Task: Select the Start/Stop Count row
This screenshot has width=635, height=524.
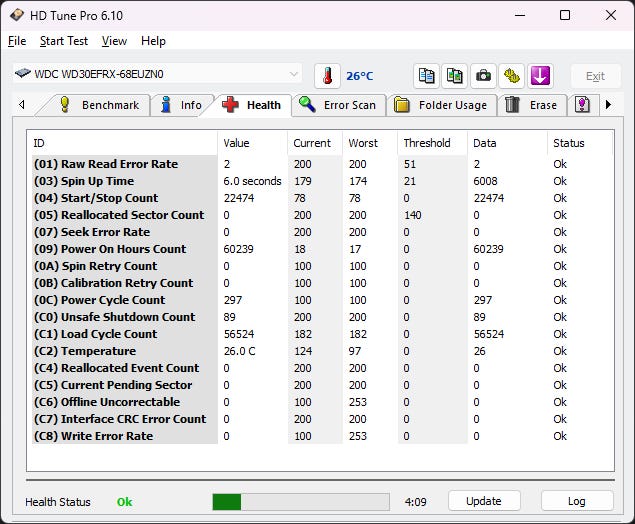Action: [322, 198]
